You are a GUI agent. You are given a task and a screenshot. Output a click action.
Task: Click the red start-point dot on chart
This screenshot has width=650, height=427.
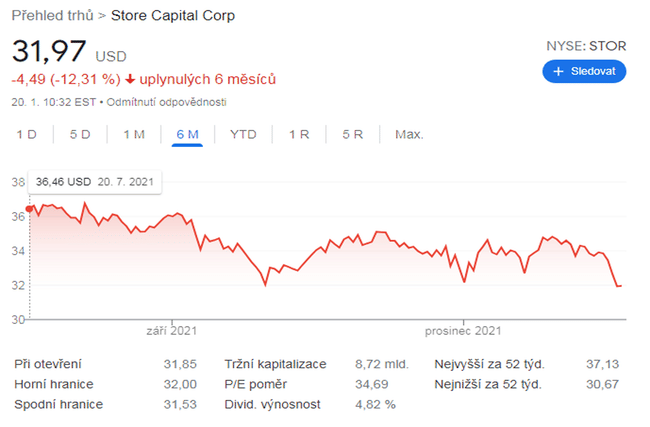29,208
